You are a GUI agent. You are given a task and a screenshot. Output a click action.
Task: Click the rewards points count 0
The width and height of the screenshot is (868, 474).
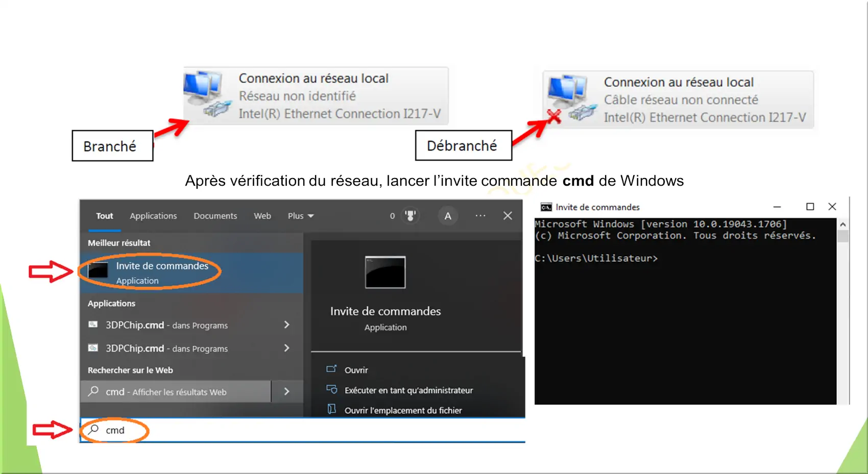pos(392,216)
